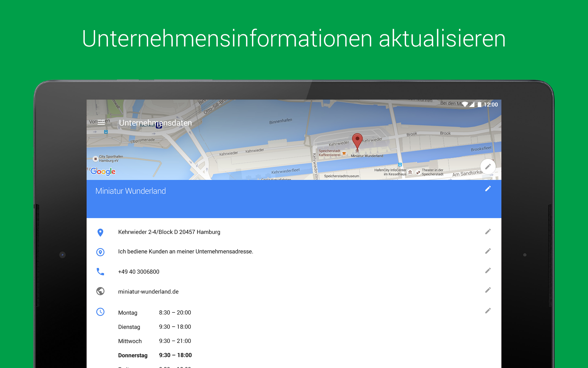Edit the customer service area setting
Viewport: 588px width, 368px height.
pos(488,251)
